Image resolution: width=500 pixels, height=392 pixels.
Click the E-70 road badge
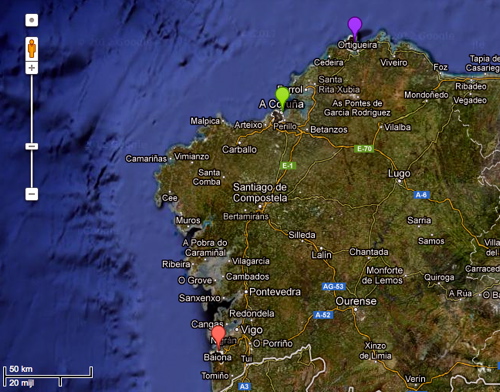coord(364,149)
